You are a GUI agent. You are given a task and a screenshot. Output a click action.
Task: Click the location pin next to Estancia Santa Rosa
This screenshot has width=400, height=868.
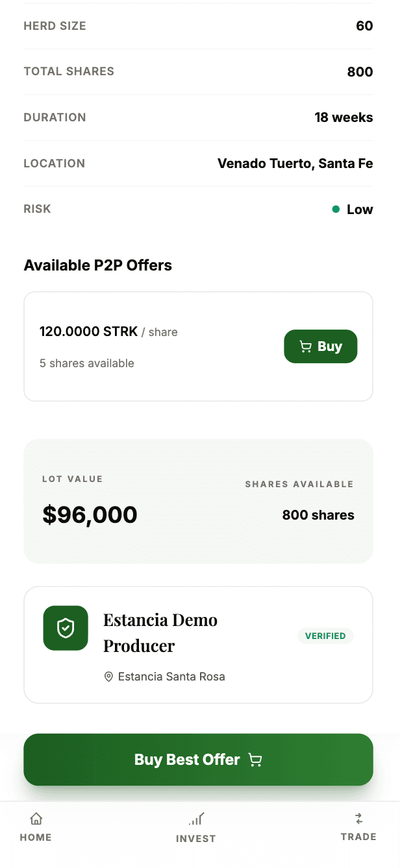(108, 677)
